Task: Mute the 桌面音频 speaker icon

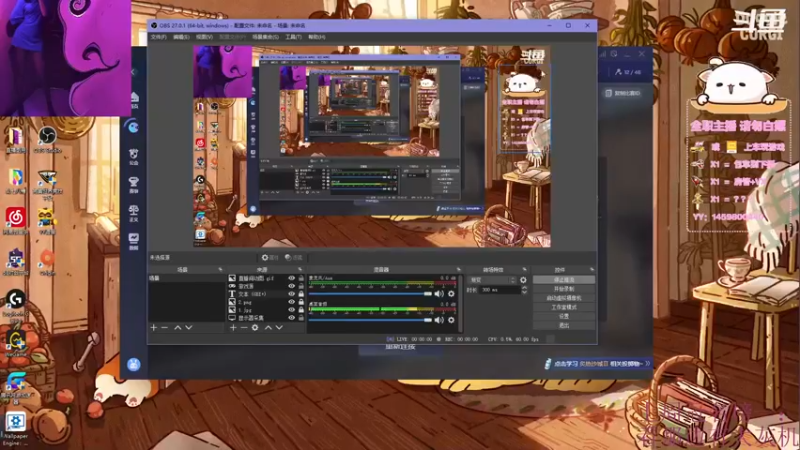Action: [439, 320]
